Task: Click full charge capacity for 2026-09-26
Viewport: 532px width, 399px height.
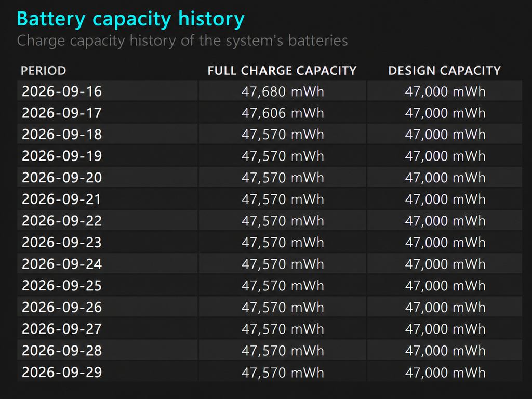Action: tap(283, 308)
